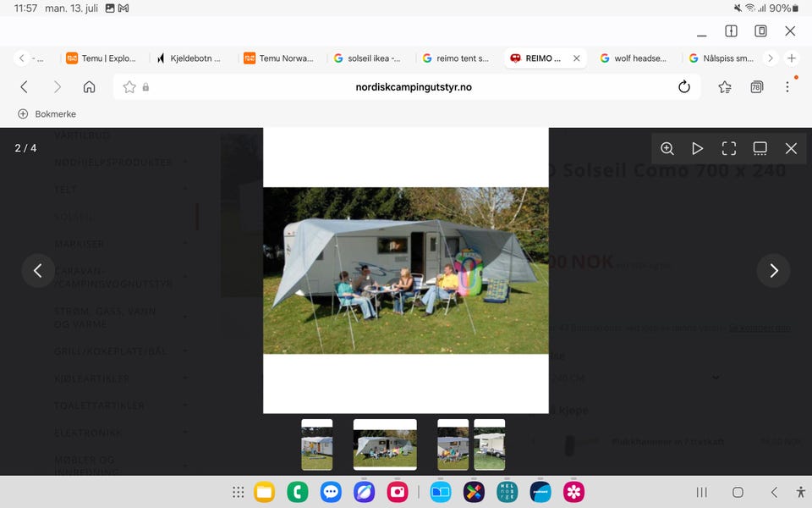Viewport: 812px width, 508px height.
Task: Add a bookmark via Bokmerke button
Action: click(x=47, y=114)
